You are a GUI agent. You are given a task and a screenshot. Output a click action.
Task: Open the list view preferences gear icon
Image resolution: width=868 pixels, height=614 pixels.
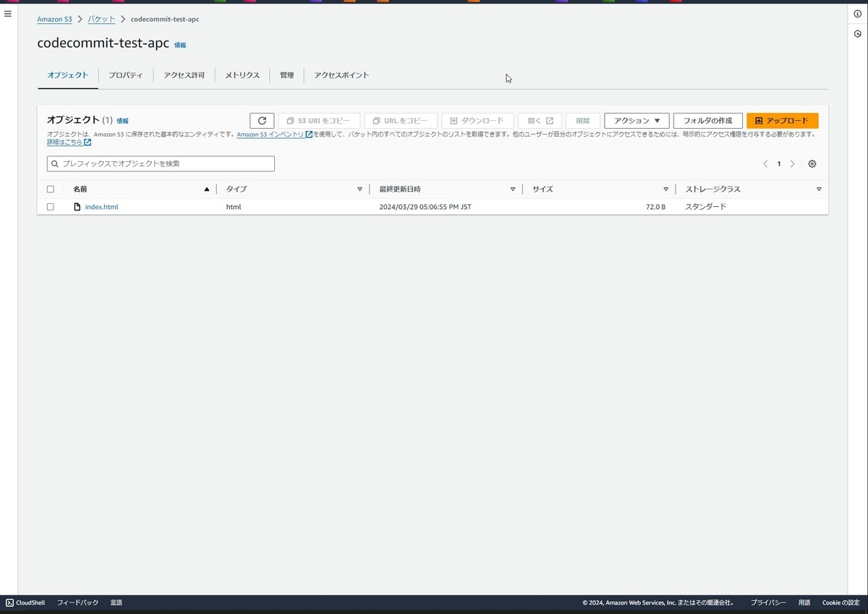coord(812,163)
